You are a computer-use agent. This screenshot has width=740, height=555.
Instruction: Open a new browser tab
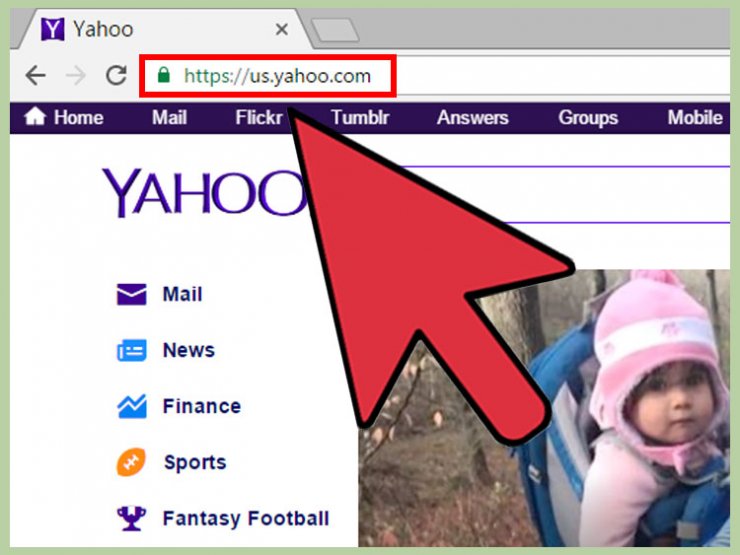coord(335,30)
